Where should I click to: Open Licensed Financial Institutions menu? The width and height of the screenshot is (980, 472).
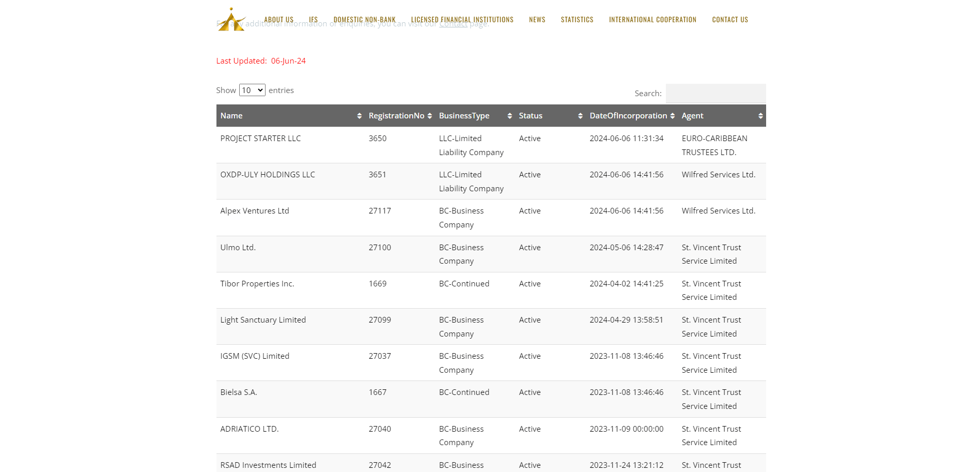pyautogui.click(x=462, y=20)
